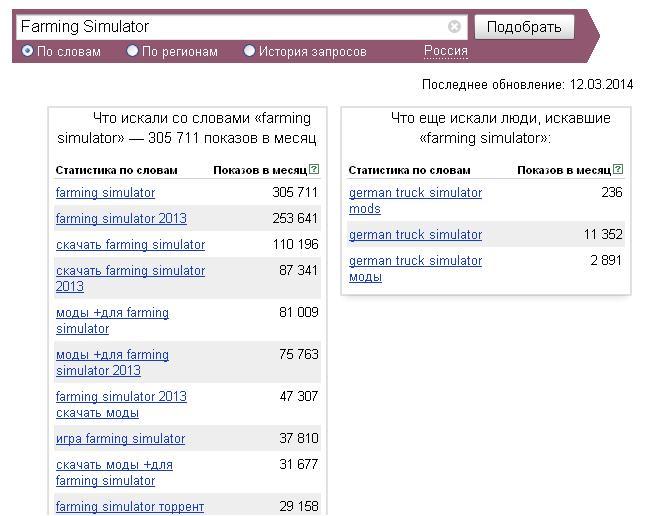Viewport: 651px width, 516px height.
Task: Click right table header 'Статистика по словам'
Action: (409, 170)
